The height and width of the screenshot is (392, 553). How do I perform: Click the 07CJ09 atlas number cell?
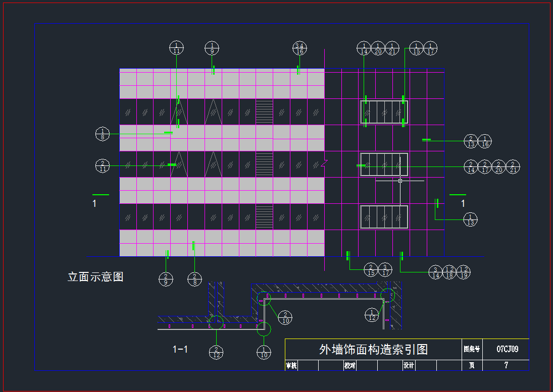tap(507, 349)
